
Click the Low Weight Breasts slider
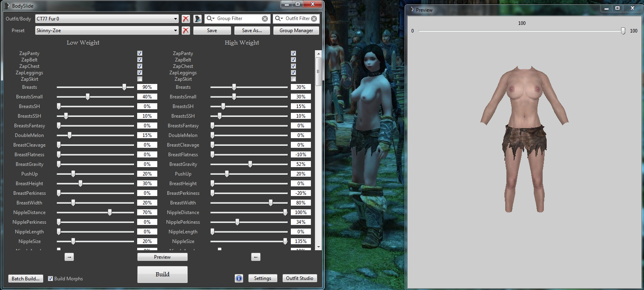[95, 87]
